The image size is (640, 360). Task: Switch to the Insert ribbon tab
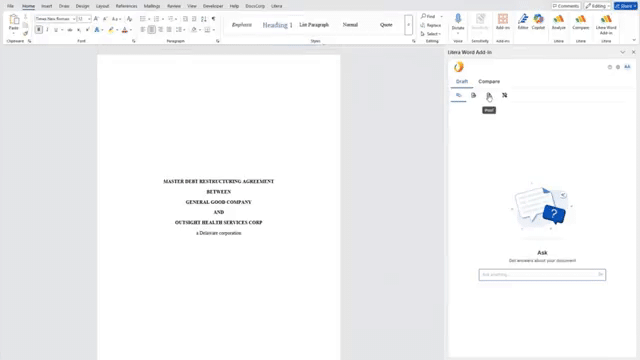pos(47,6)
